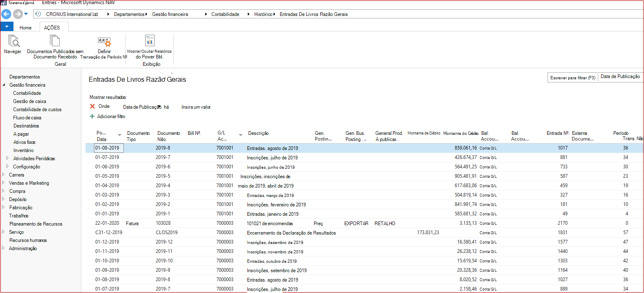Select Definir Transação de Período icon
Image resolution: width=644 pixels, height=293 pixels.
104,41
